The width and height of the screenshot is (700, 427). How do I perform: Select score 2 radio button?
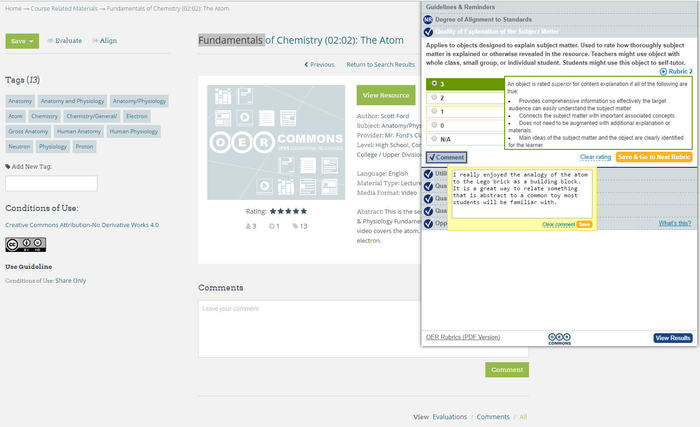click(434, 98)
